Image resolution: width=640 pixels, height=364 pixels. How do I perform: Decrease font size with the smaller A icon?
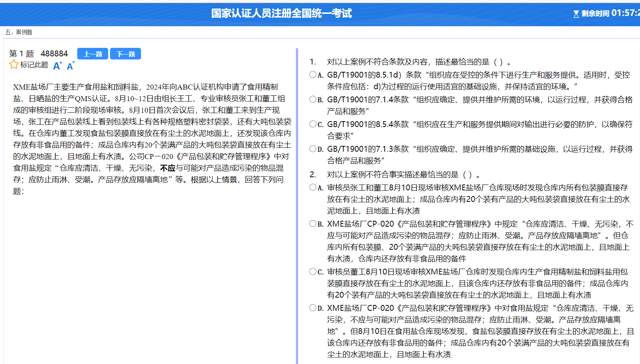click(70, 66)
